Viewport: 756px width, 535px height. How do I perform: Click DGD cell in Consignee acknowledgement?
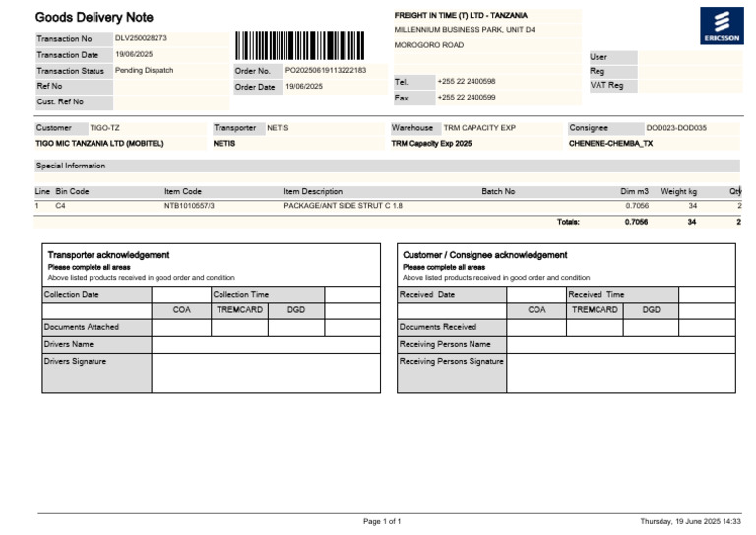point(651,310)
